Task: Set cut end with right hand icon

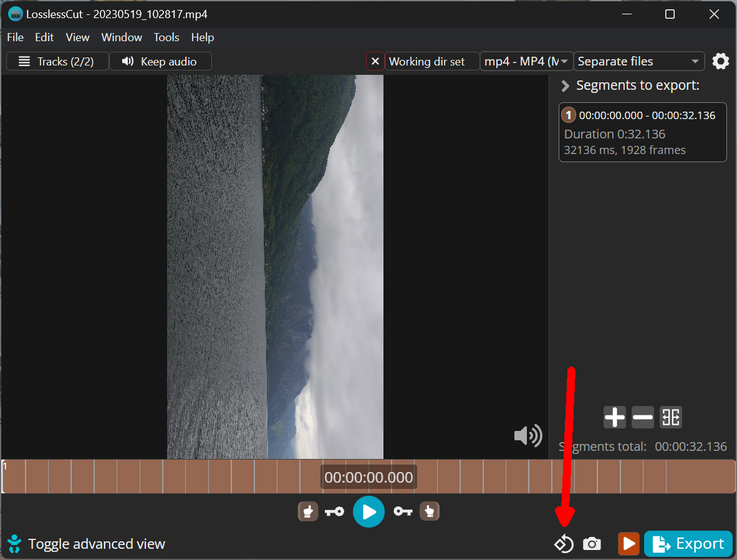Action: coord(429,512)
